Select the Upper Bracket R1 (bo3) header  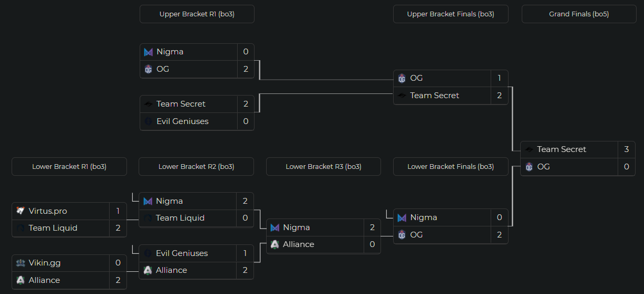pyautogui.click(x=197, y=14)
